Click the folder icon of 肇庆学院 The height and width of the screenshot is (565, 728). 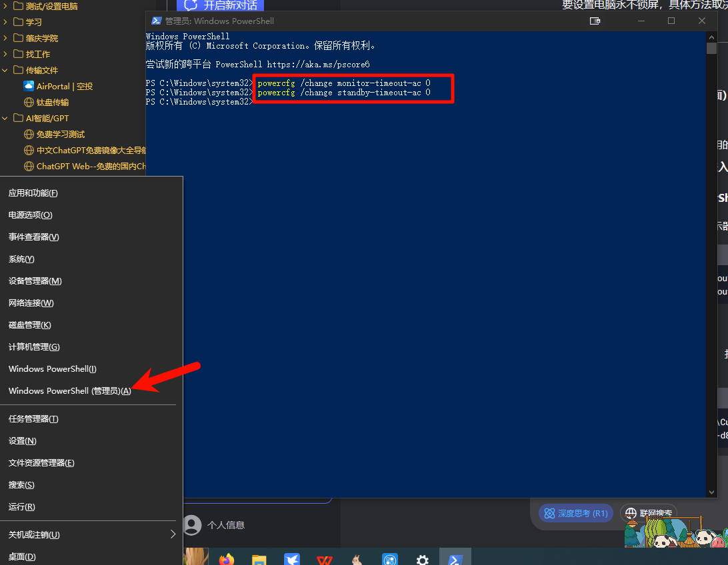pos(18,37)
